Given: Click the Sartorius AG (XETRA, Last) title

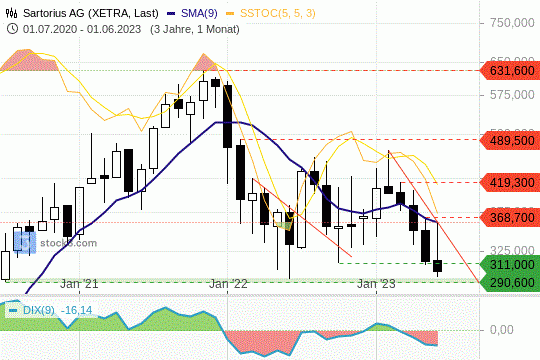Looking at the screenshot, I should [x=91, y=13].
